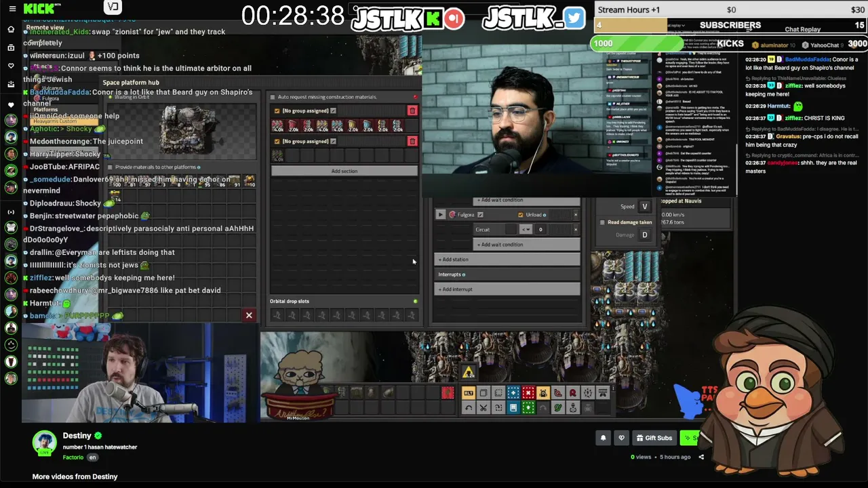Delete the first logistics request section

tap(412, 110)
